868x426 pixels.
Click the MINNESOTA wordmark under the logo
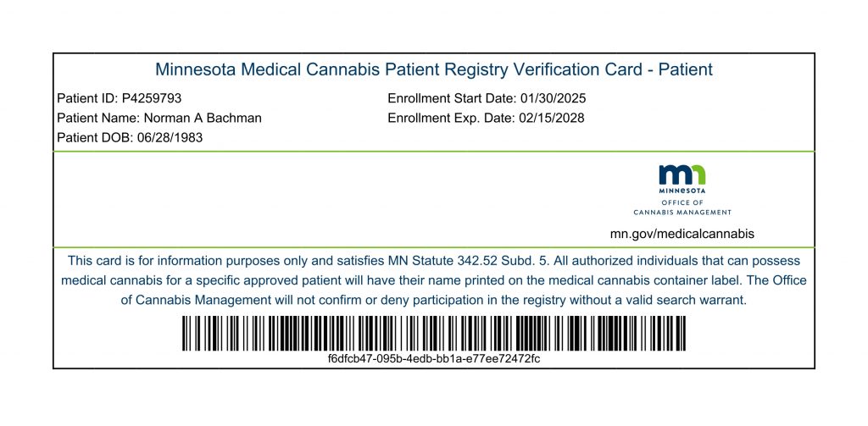click(682, 191)
